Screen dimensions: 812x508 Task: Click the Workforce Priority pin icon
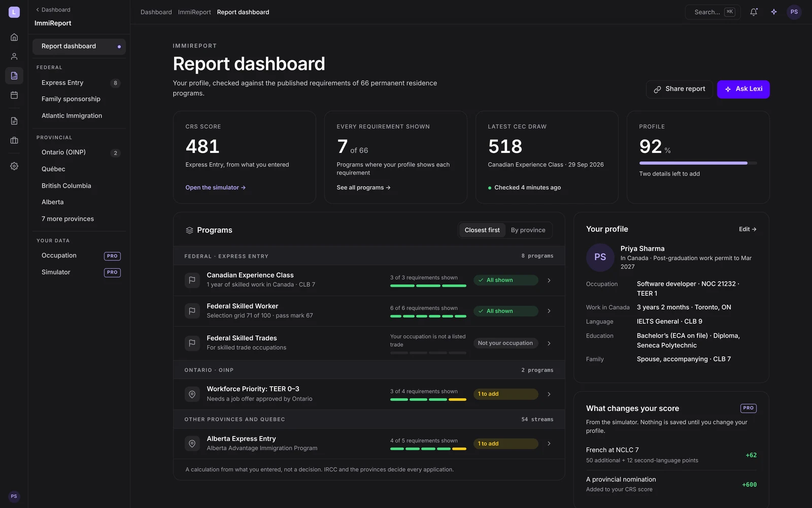pos(192,394)
